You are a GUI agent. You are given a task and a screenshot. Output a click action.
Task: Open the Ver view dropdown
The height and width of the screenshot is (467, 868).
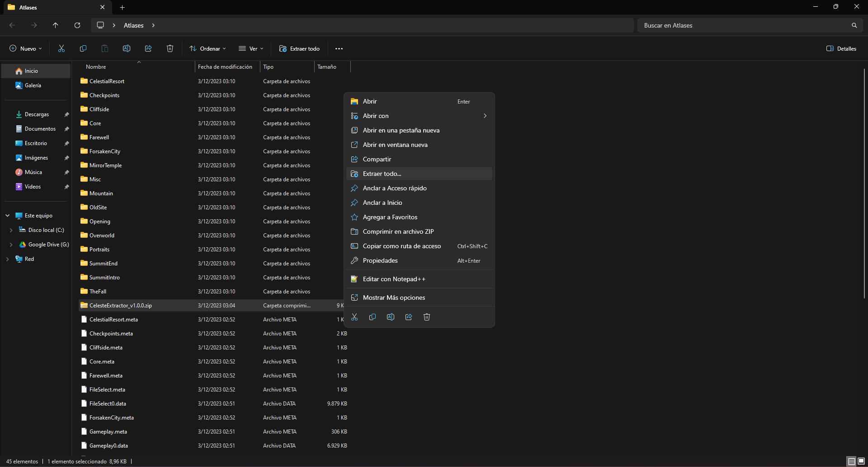[251, 48]
